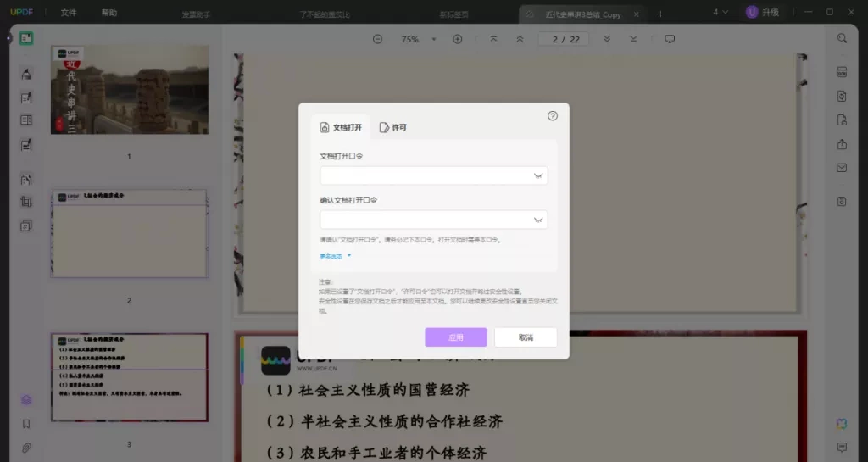Click the 确认文档打开口令 input field
The width and height of the screenshot is (868, 462).
click(x=433, y=220)
